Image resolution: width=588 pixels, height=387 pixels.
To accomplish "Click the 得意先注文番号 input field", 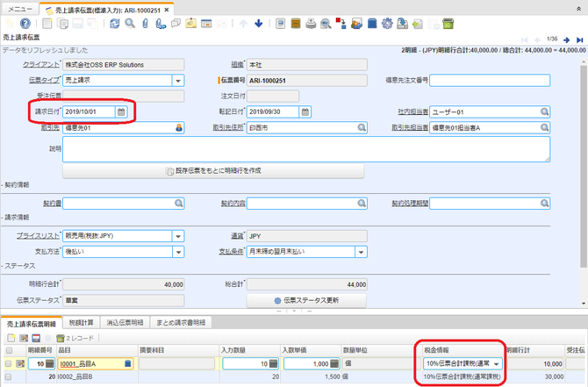I will pyautogui.click(x=490, y=80).
